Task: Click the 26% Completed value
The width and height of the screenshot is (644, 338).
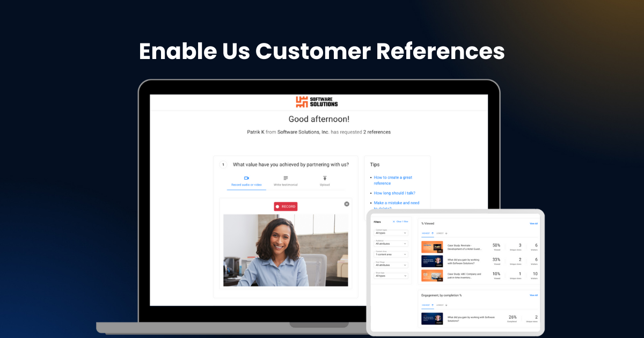Action: tap(513, 318)
